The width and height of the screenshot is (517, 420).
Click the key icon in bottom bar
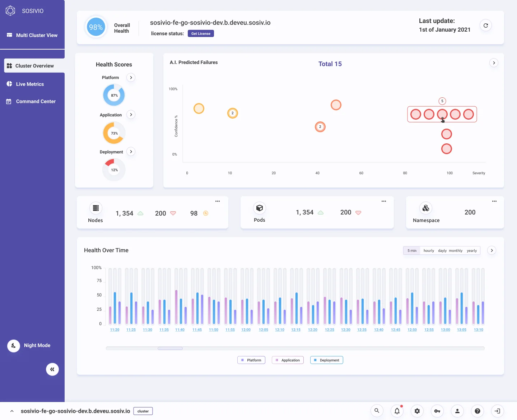click(437, 411)
